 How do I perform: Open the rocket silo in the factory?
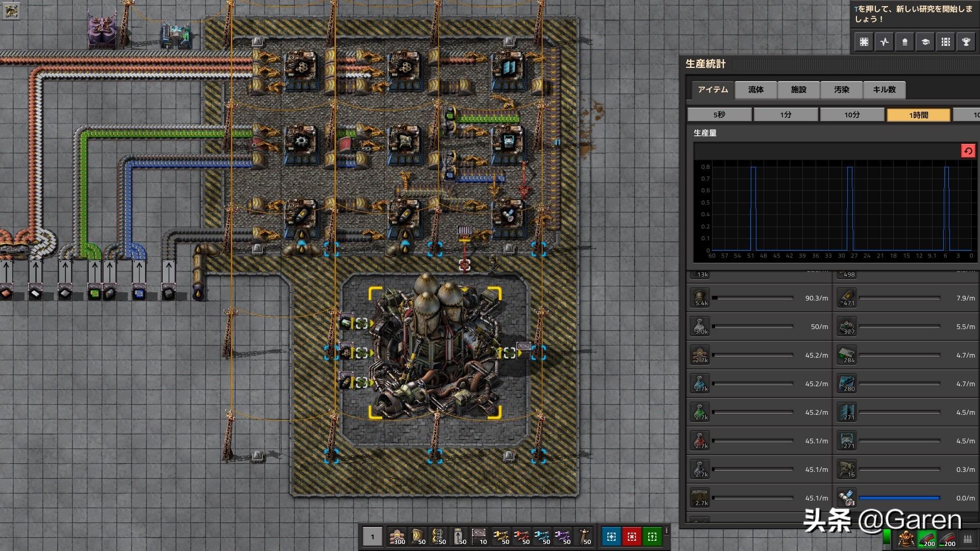435,352
